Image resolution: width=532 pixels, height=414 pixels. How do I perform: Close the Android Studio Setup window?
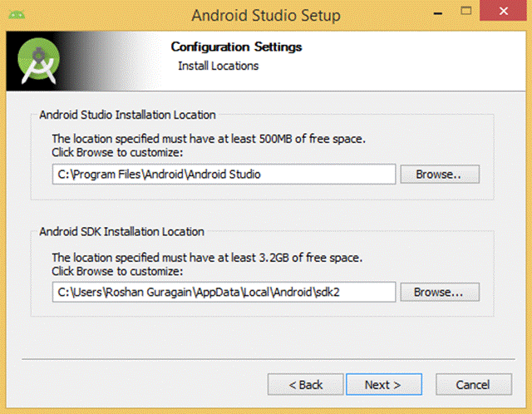(x=503, y=11)
